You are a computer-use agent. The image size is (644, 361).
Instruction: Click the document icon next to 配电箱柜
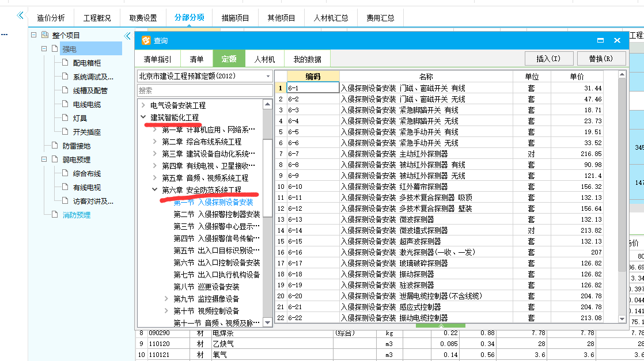point(65,62)
